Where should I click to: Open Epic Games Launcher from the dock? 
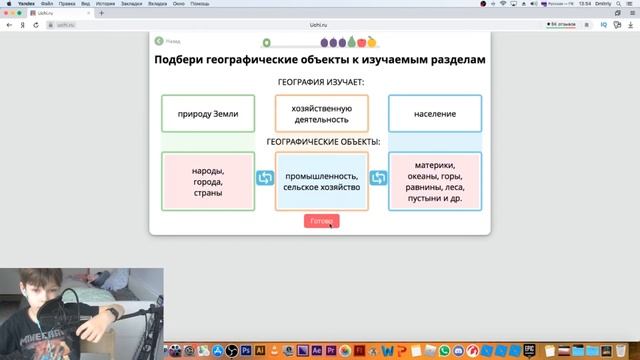click(x=529, y=351)
